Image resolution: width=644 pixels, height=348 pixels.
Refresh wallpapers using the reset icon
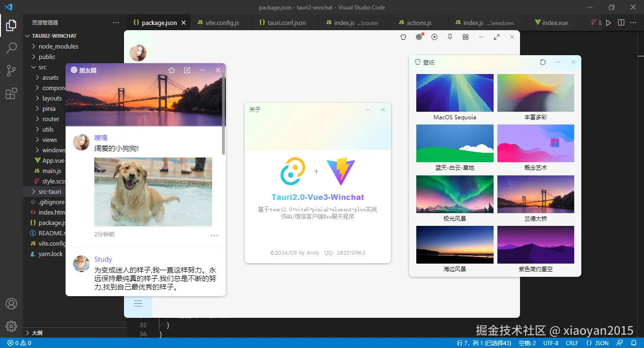coord(543,62)
